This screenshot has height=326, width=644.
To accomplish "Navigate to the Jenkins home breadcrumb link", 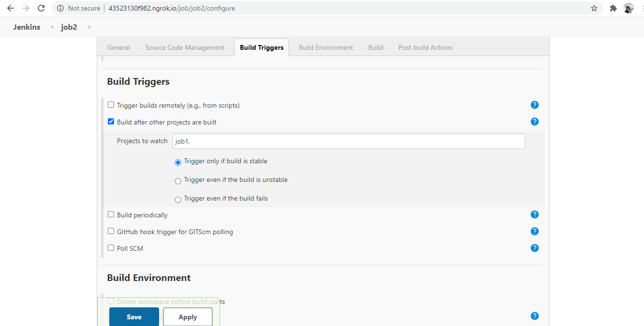I will click(x=26, y=27).
